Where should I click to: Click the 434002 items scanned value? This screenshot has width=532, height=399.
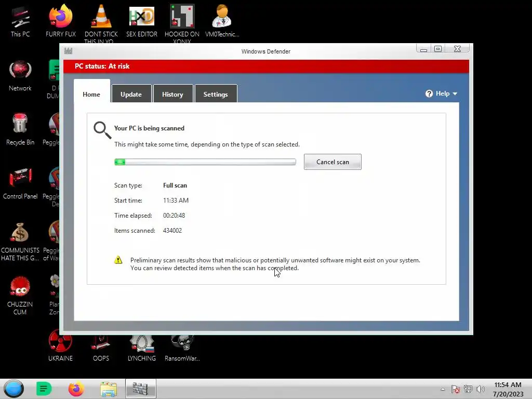[172, 230]
